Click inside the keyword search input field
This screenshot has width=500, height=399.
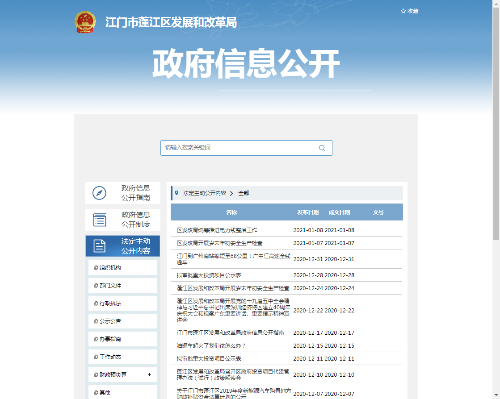[x=246, y=148]
